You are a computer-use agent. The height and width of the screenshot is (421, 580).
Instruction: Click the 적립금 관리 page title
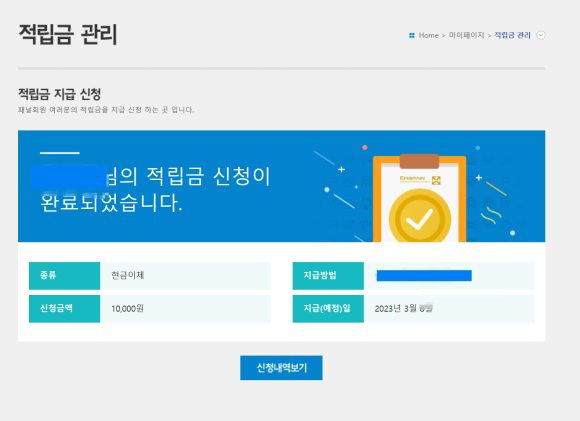pyautogui.click(x=68, y=34)
